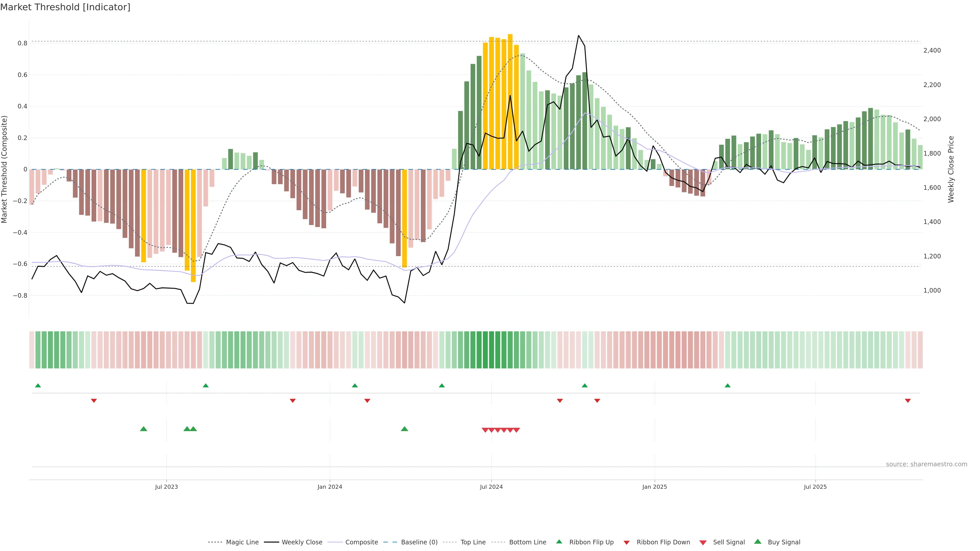Click the darkest green ribbon cell at Jul 2024
980x551 pixels.
click(x=491, y=350)
